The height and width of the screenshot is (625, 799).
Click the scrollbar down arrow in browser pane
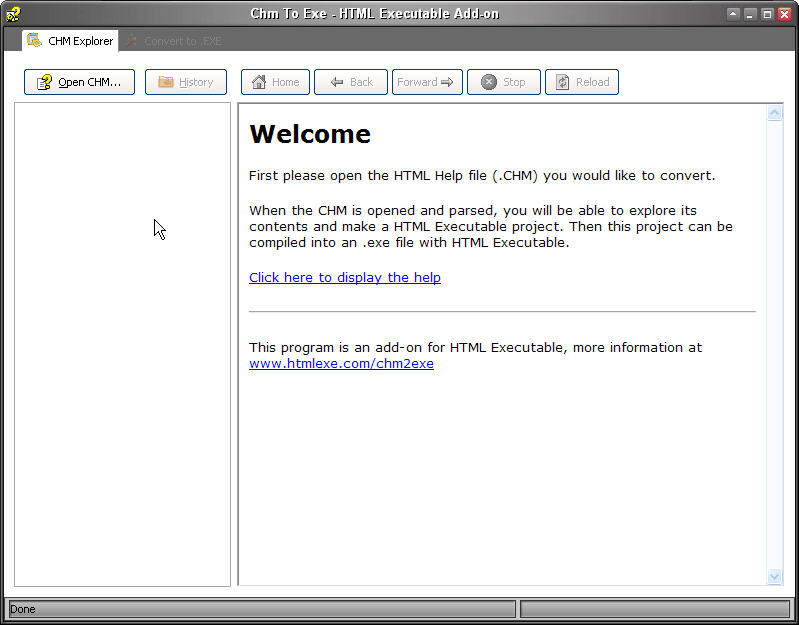tap(775, 577)
